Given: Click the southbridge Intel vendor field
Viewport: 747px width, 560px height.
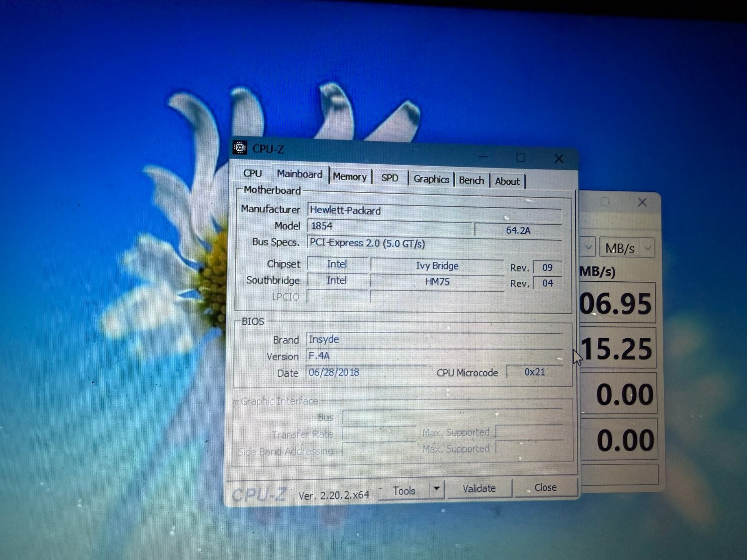Looking at the screenshot, I should pyautogui.click(x=337, y=280).
